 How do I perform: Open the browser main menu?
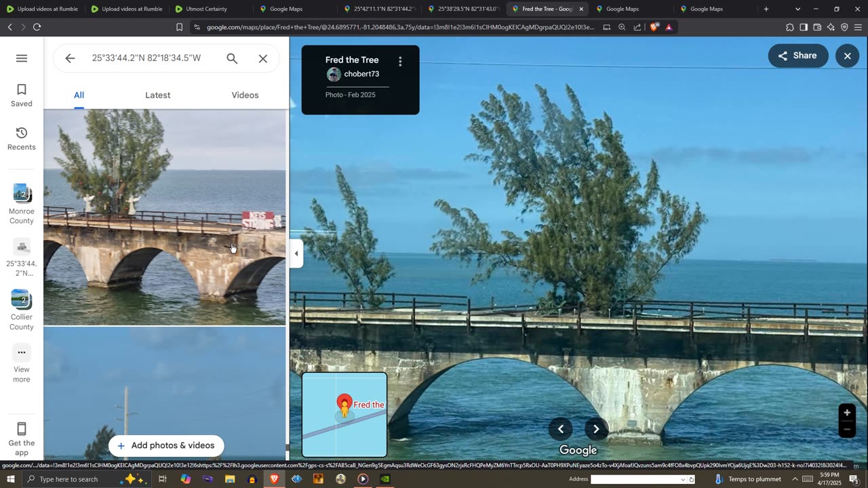tap(858, 27)
